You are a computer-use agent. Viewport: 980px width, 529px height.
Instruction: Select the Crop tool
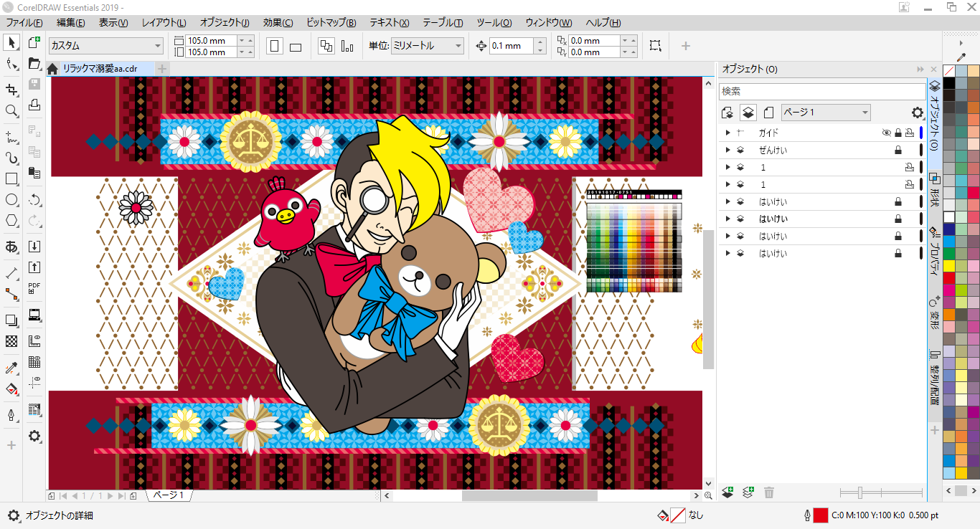(x=11, y=89)
